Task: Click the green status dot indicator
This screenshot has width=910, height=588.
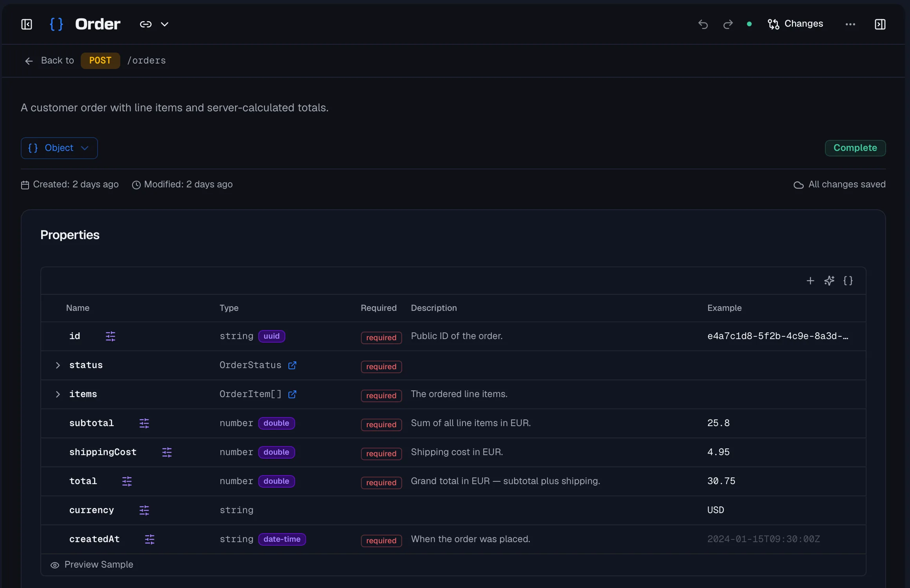Action: click(x=749, y=24)
